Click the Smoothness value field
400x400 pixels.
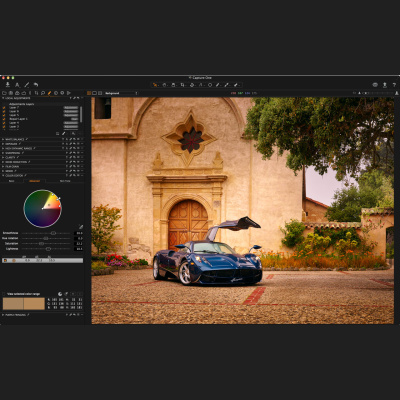78,233
